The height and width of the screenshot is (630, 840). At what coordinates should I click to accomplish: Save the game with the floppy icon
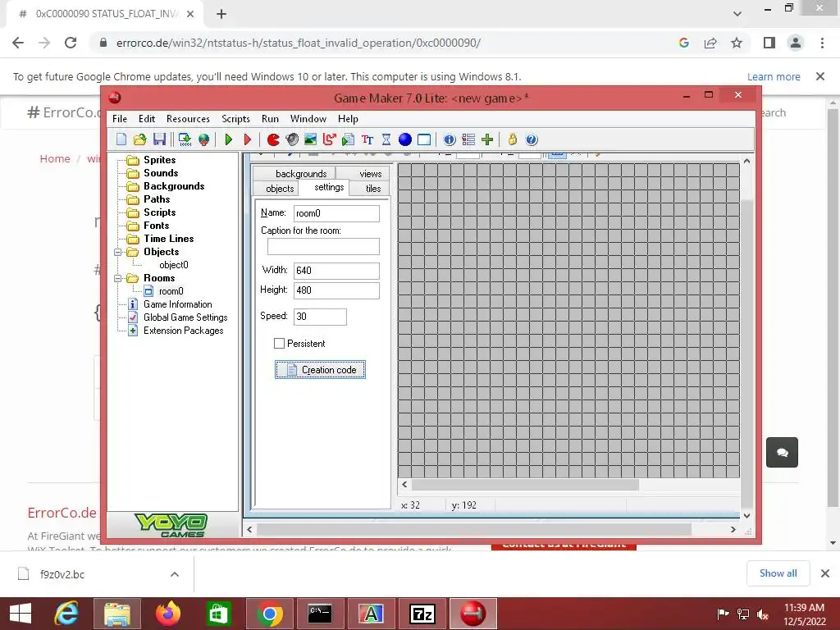[x=159, y=139]
